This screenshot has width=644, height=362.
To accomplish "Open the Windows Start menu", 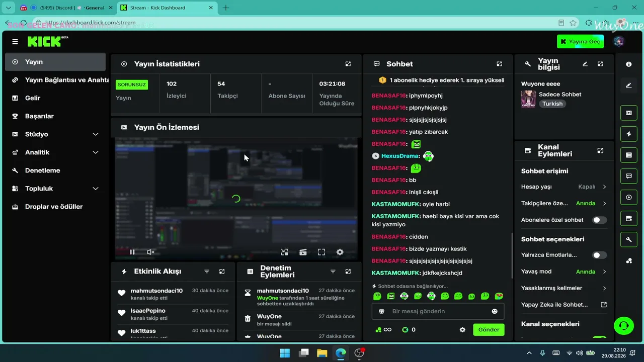I will [285, 353].
